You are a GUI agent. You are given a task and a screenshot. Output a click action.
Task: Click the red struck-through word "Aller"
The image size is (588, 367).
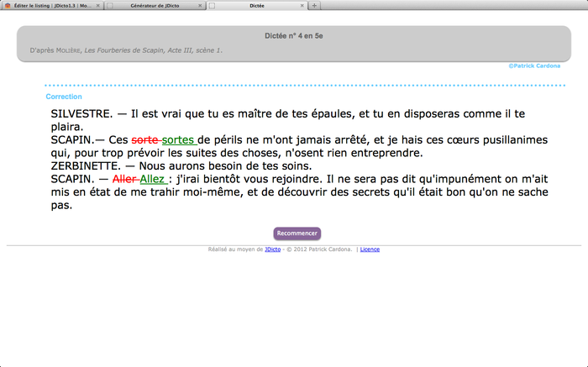[124, 179]
